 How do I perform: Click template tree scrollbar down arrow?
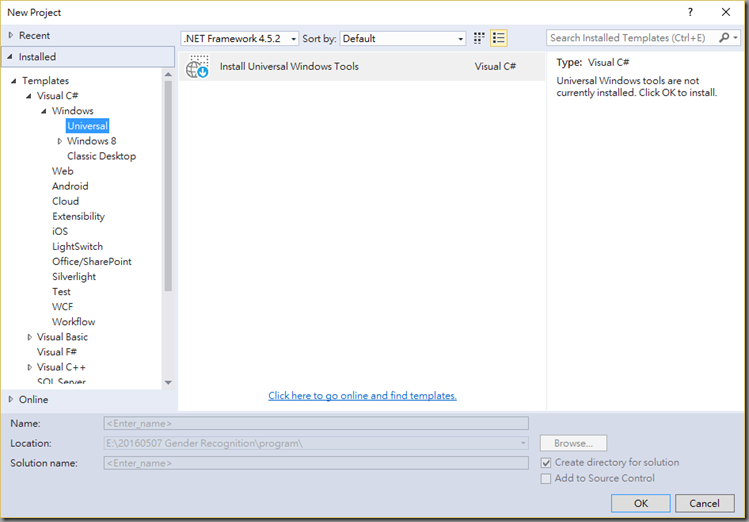pyautogui.click(x=168, y=383)
